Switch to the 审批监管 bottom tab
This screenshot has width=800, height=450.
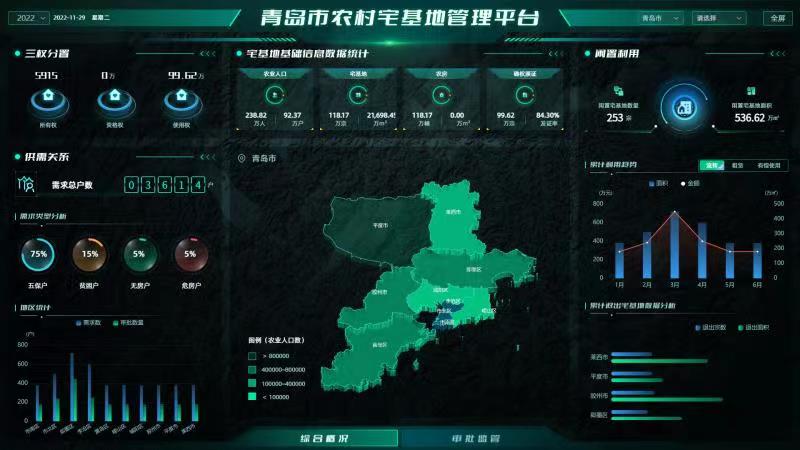[474, 438]
